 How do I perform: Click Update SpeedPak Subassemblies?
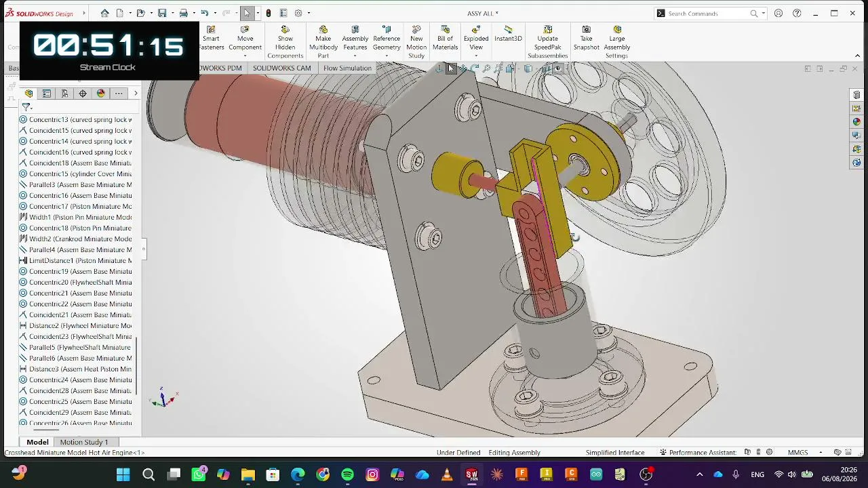point(547,42)
